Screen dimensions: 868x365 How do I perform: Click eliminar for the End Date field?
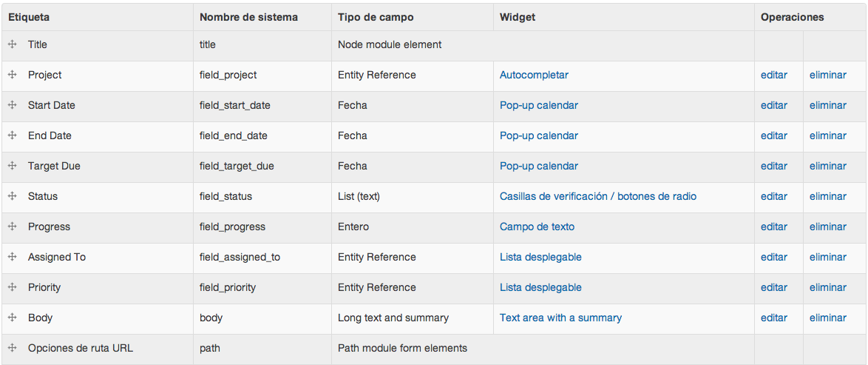pos(827,135)
